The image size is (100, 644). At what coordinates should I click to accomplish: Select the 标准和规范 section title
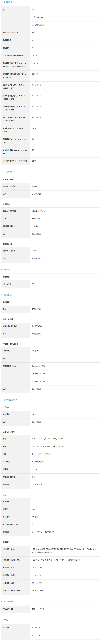9,601
